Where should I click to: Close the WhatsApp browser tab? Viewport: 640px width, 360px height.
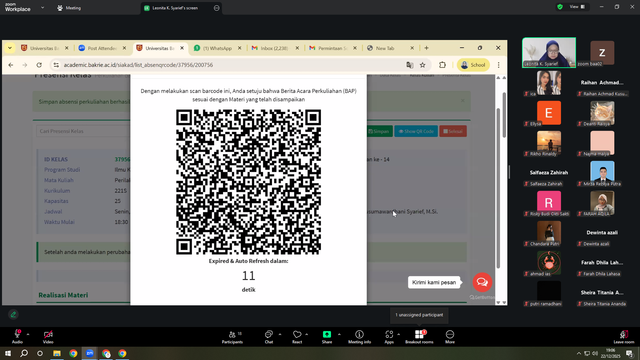(240, 48)
